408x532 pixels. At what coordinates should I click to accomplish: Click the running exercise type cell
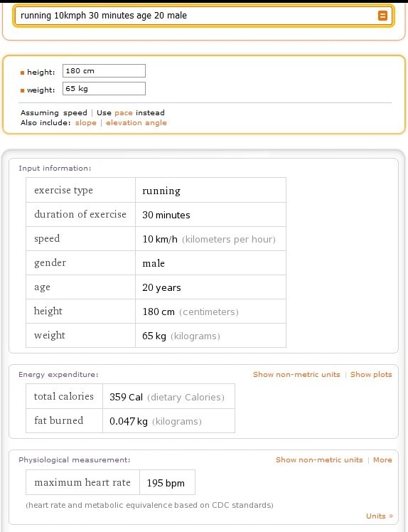210,190
